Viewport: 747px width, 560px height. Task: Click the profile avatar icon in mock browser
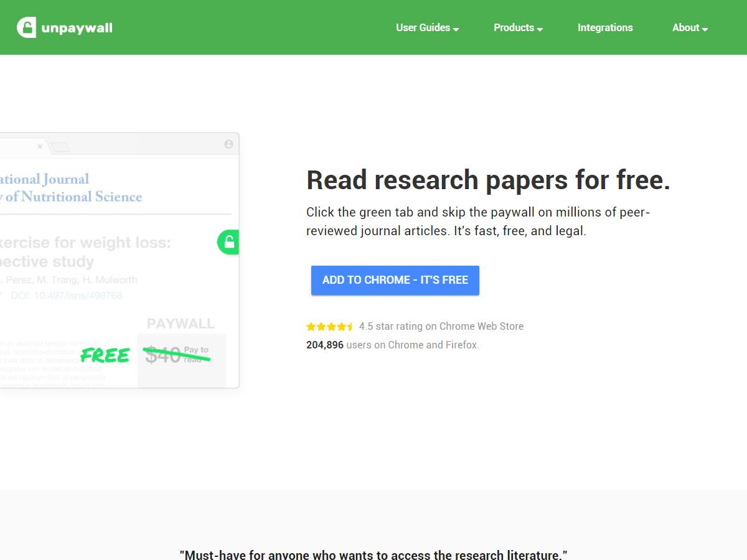(228, 144)
